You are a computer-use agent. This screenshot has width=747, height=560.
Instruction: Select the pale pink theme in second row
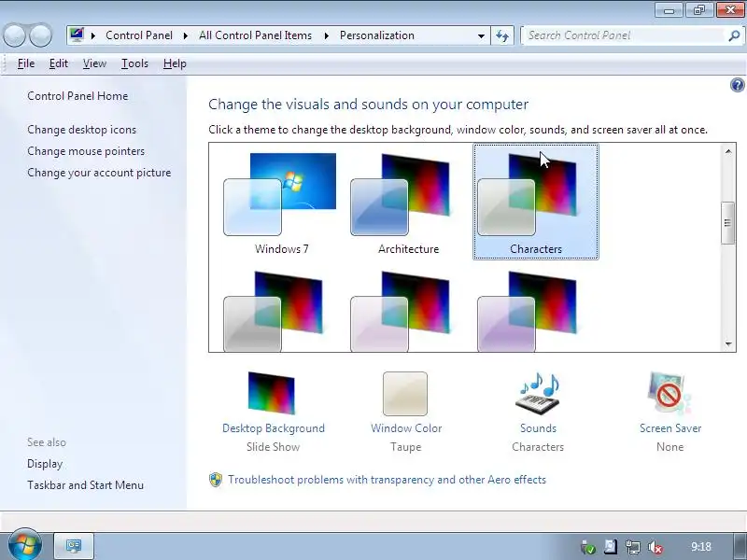pyautogui.click(x=401, y=312)
